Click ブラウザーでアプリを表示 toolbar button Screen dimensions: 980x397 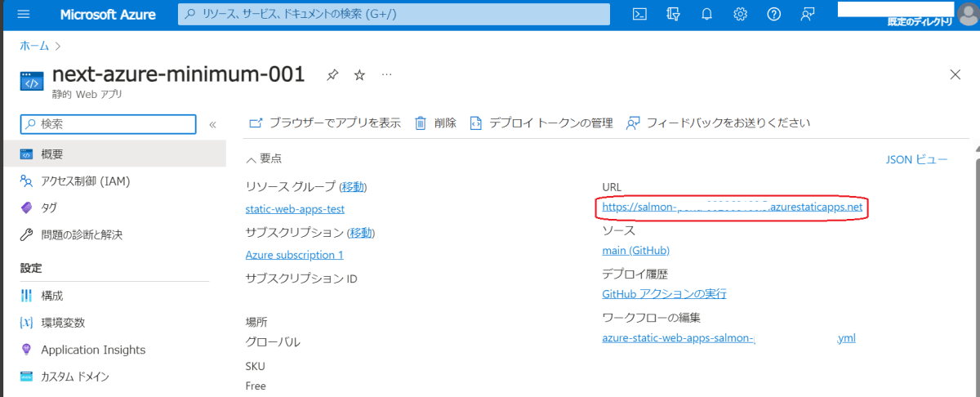tap(324, 123)
